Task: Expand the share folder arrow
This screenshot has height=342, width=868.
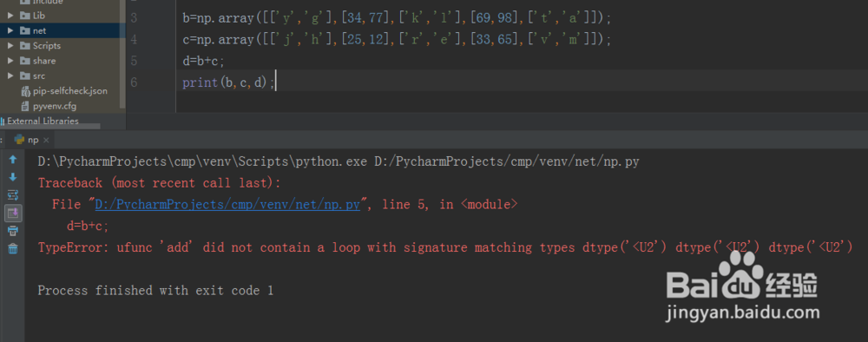Action: coord(10,60)
